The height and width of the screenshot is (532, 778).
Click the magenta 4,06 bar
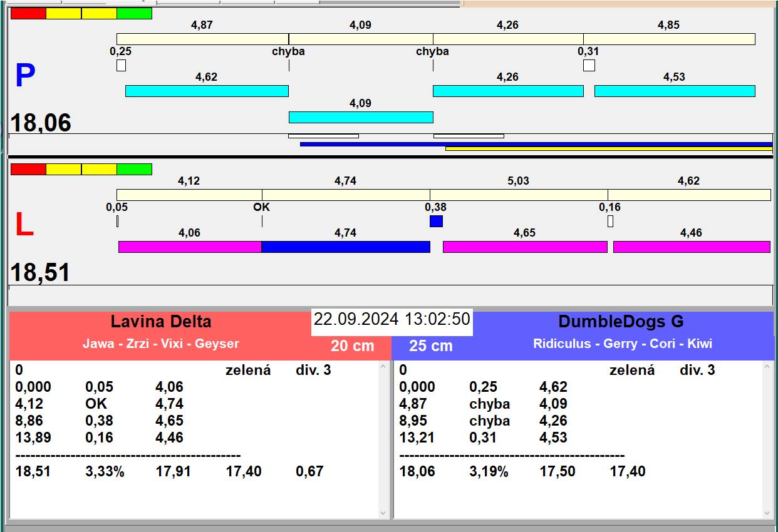coord(190,247)
